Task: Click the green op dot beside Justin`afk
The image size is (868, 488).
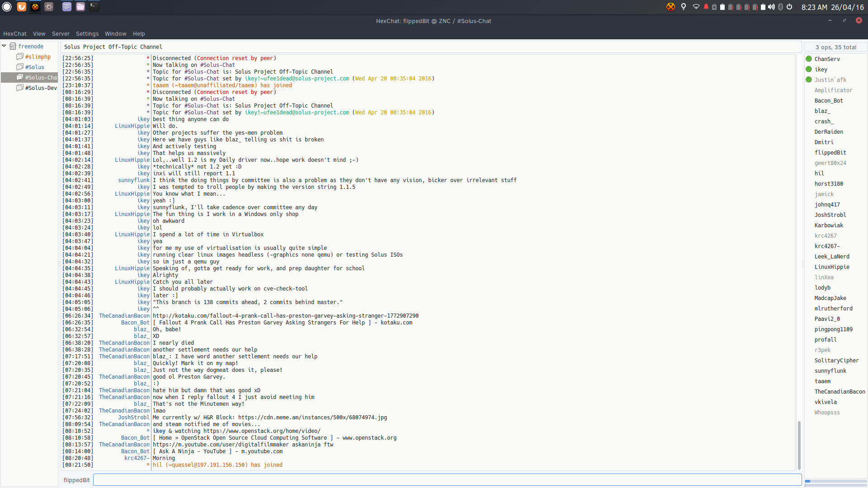Action: point(809,80)
